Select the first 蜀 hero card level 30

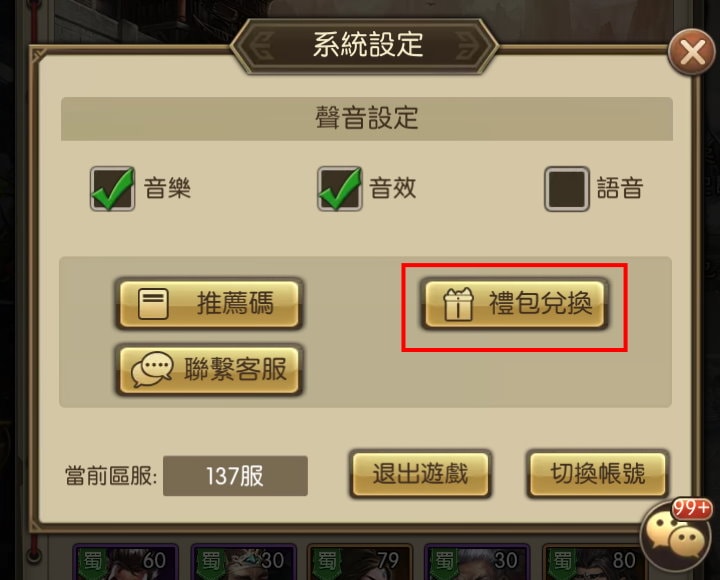(x=242, y=562)
